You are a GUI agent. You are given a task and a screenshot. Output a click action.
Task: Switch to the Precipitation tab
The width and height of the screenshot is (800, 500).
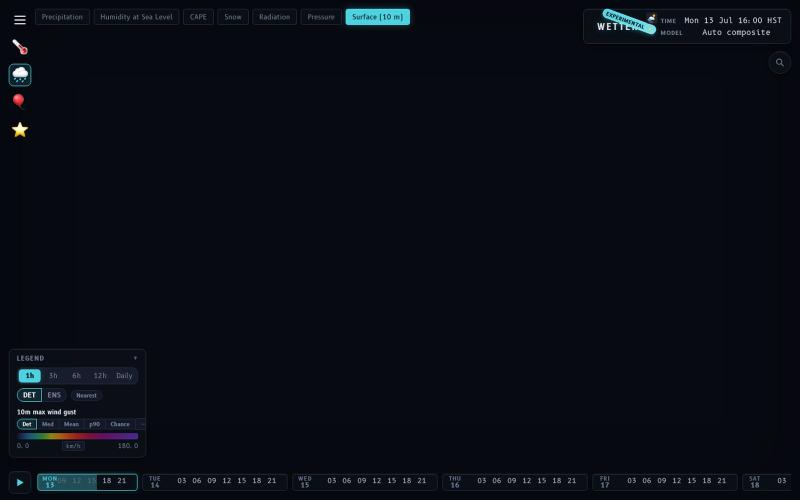point(62,17)
